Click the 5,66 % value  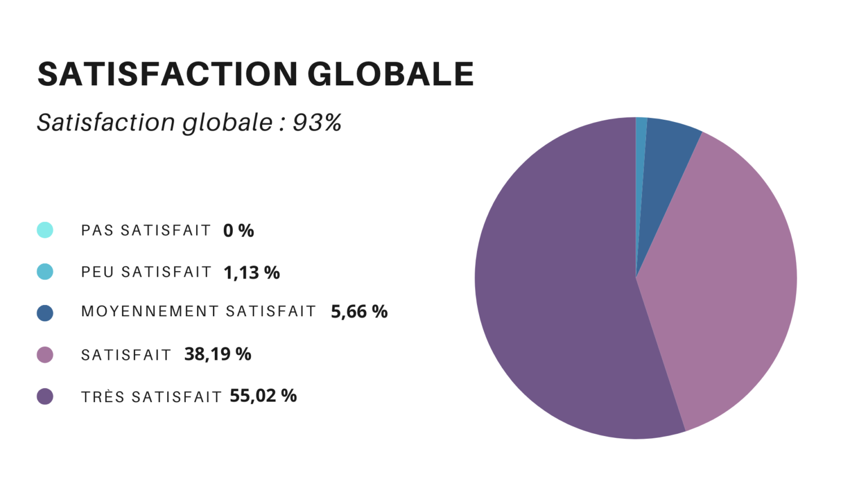[359, 312]
